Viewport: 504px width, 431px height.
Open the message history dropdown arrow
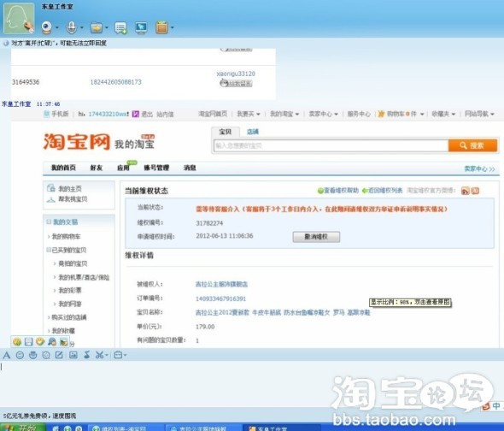125,356
